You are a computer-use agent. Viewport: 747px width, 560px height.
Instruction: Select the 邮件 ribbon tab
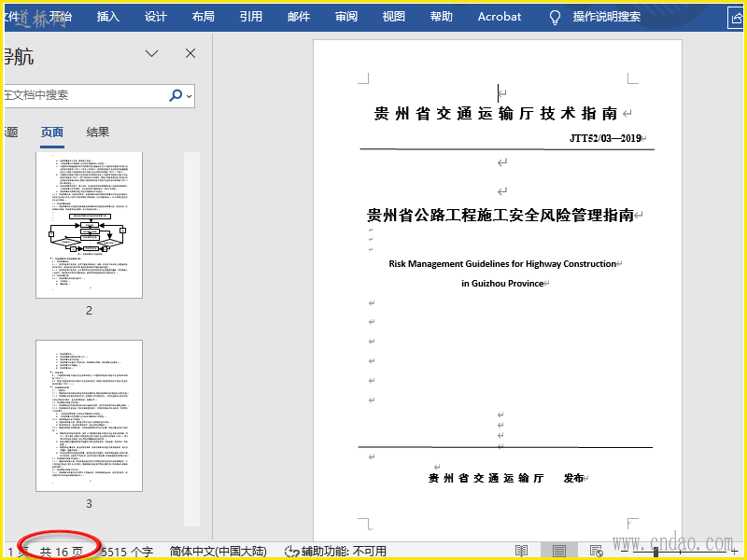[299, 17]
